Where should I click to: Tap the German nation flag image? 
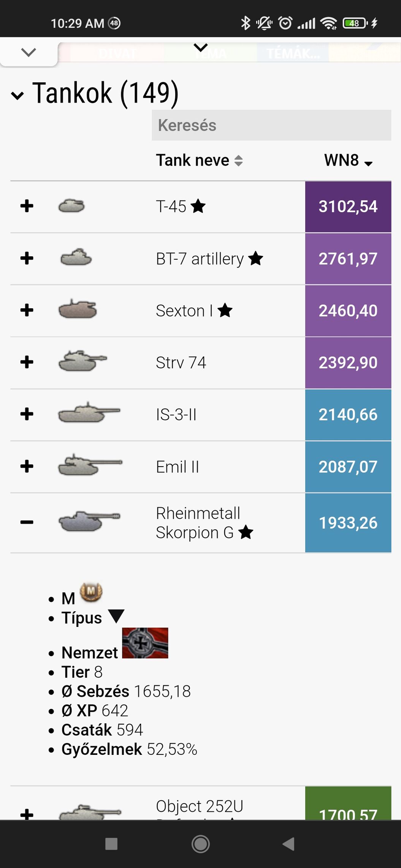(x=145, y=643)
